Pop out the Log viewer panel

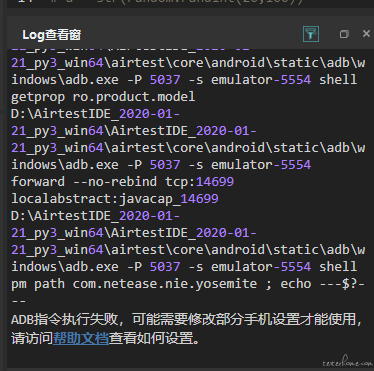click(344, 34)
